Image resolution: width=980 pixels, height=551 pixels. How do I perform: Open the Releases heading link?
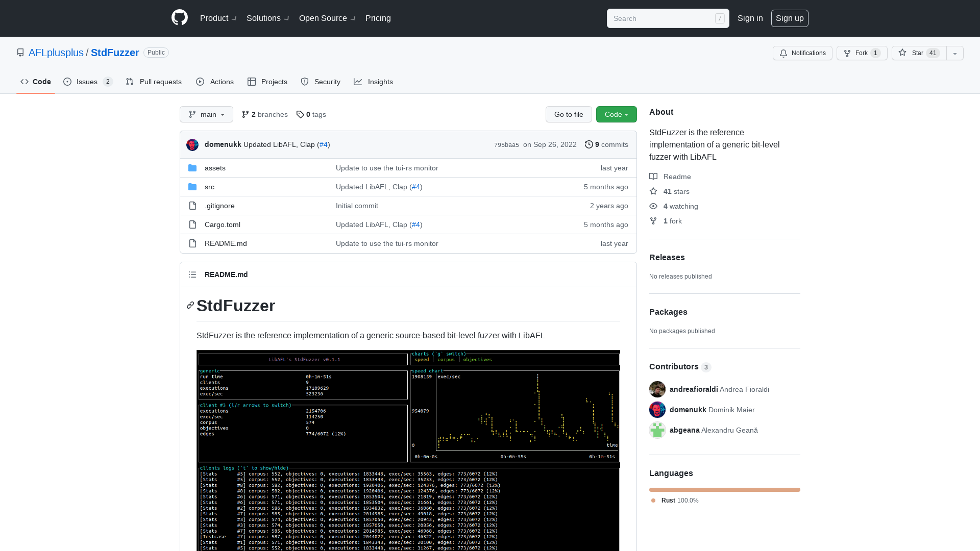point(667,257)
